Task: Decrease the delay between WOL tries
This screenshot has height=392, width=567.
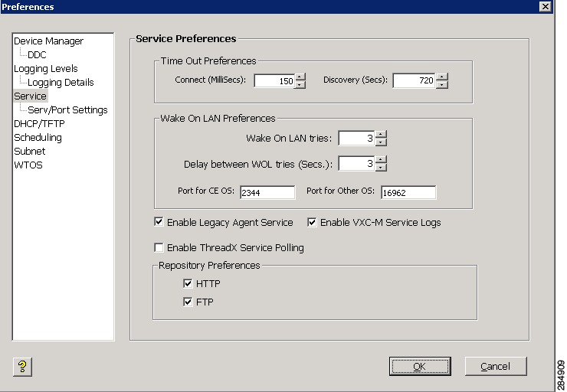Action: tap(381, 168)
